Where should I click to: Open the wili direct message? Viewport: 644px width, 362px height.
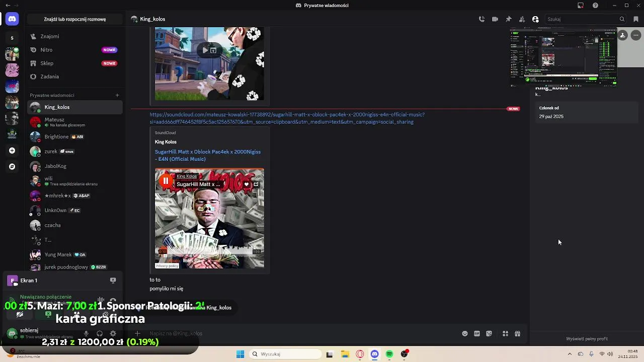pyautogui.click(x=75, y=181)
